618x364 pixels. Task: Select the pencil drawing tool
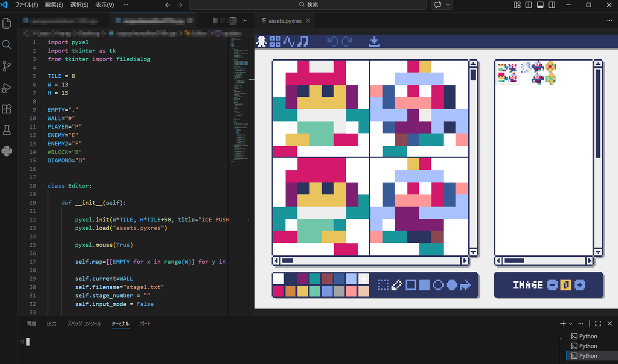(396, 285)
